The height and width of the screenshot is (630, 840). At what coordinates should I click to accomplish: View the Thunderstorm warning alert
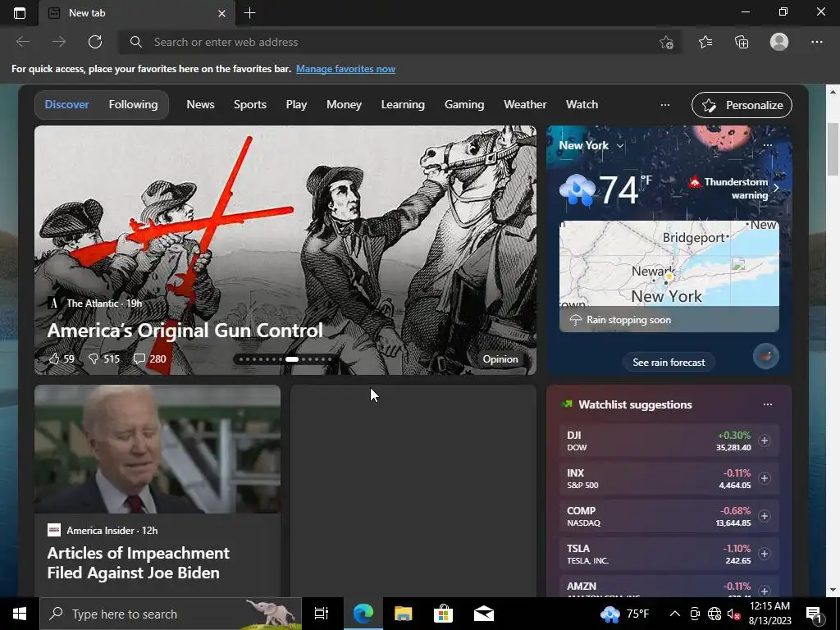[x=733, y=188]
